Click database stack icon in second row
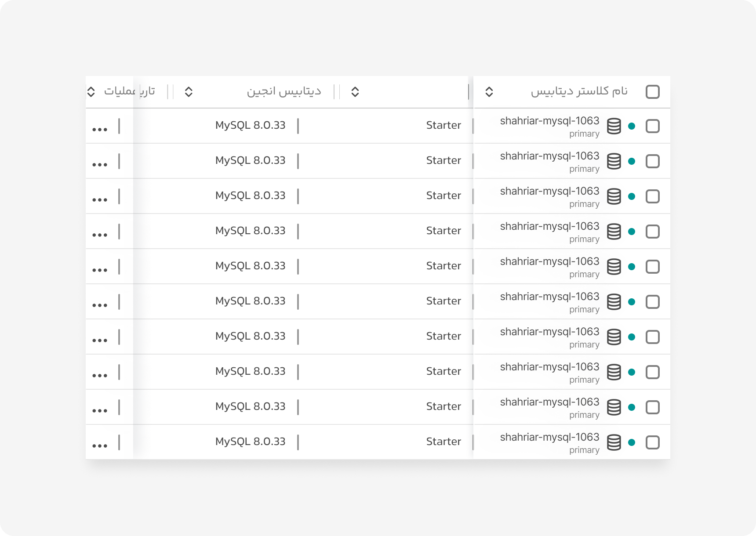Viewport: 756px width, 536px height. (614, 161)
